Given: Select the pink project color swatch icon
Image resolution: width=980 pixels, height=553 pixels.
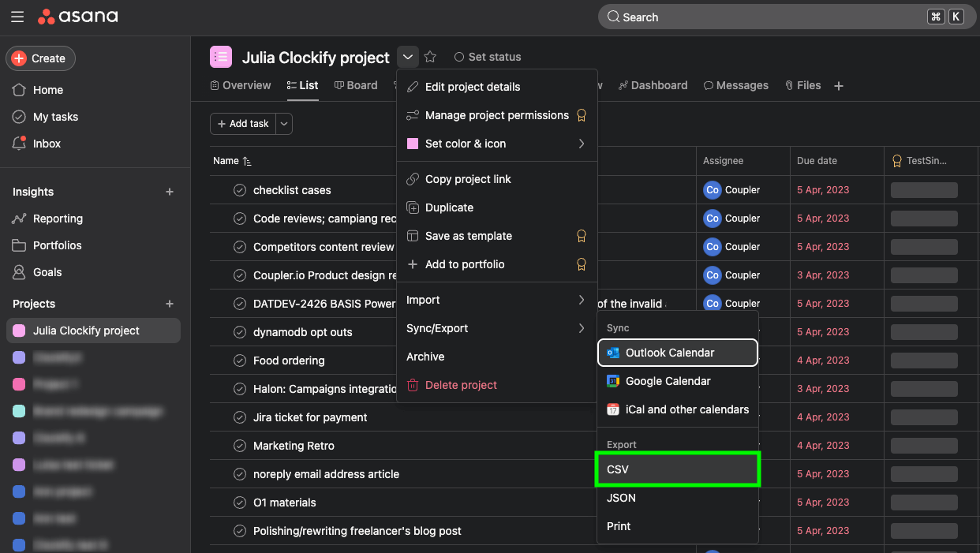Looking at the screenshot, I should [x=413, y=144].
